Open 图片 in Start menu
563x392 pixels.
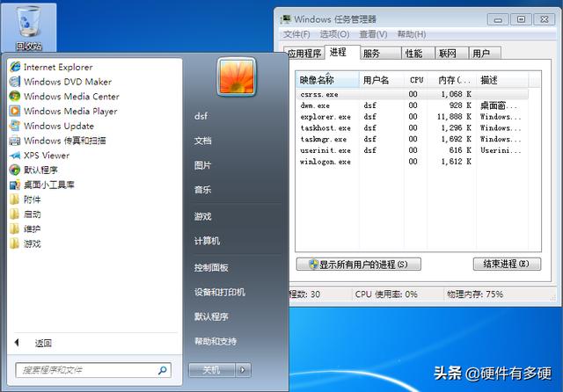coord(202,165)
